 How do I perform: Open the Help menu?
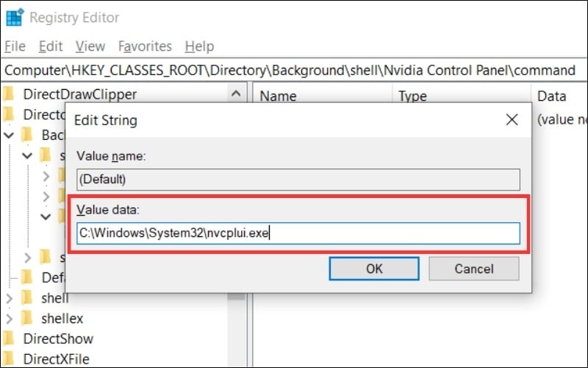(199, 46)
